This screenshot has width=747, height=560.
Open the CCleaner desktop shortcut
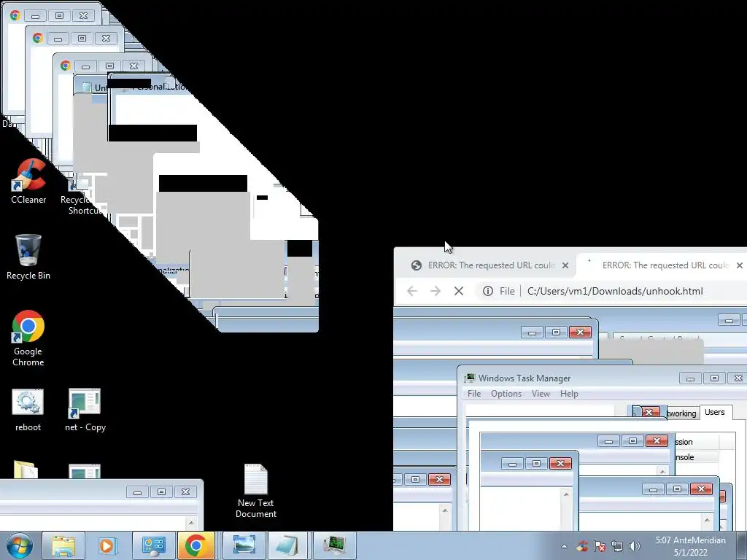(x=28, y=181)
